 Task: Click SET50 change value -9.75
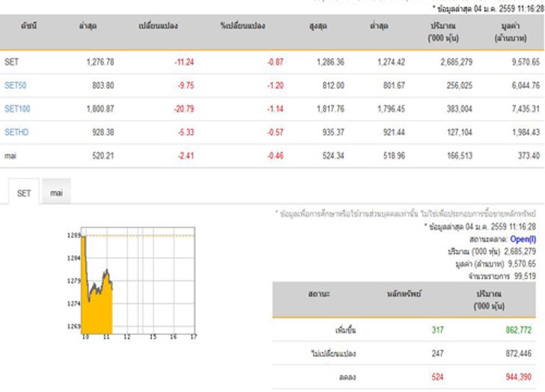186,85
